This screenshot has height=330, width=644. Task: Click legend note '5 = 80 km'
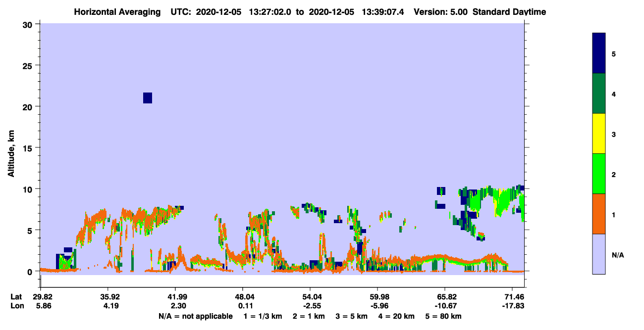[x=443, y=317]
